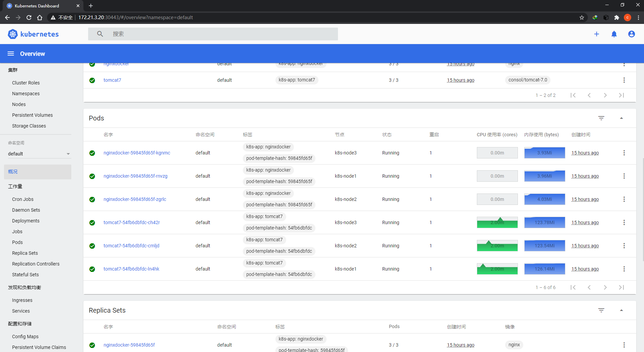Viewport: 644px width, 352px height.
Task: Open Daemon Sets in sidebar
Action: [26, 210]
